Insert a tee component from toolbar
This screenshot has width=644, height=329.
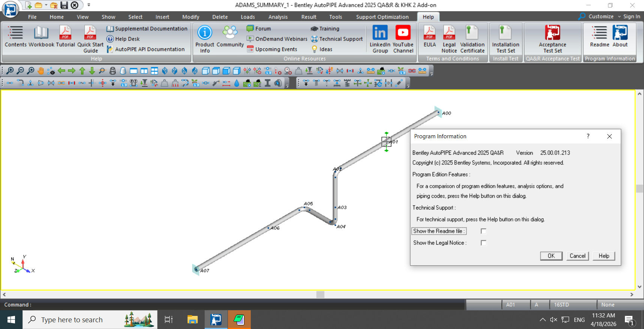[30, 83]
